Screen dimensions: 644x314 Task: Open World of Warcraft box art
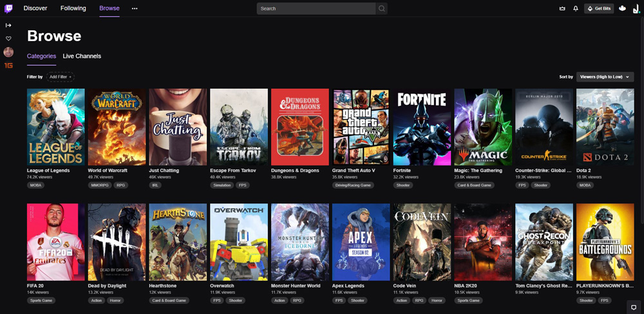pos(117,127)
